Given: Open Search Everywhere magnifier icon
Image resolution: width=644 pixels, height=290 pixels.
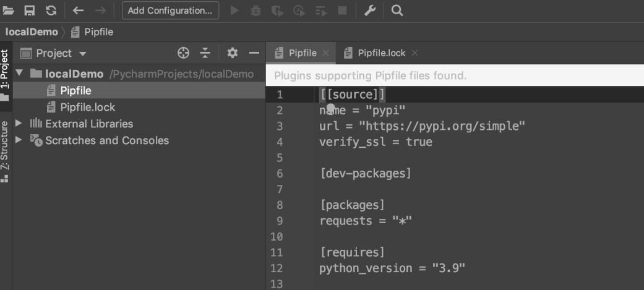Looking at the screenshot, I should (x=397, y=11).
